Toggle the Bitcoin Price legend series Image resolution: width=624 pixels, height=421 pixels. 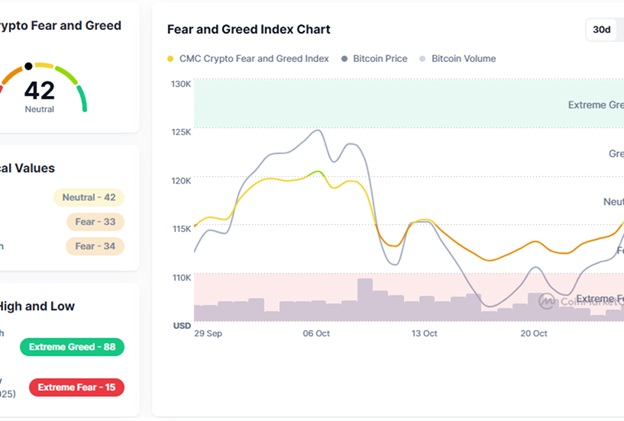374,59
